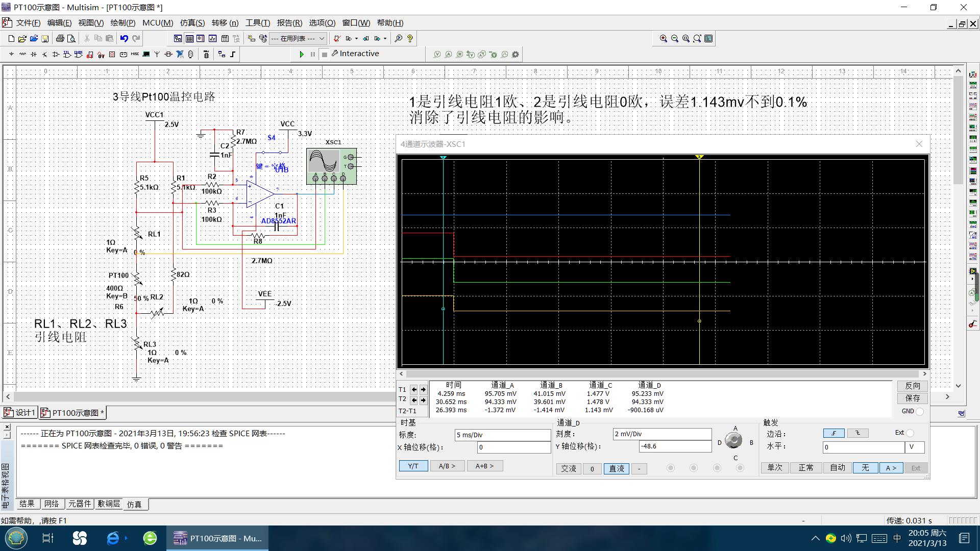Open the Grapher view icon
The image size is (980, 551).
click(x=212, y=38)
